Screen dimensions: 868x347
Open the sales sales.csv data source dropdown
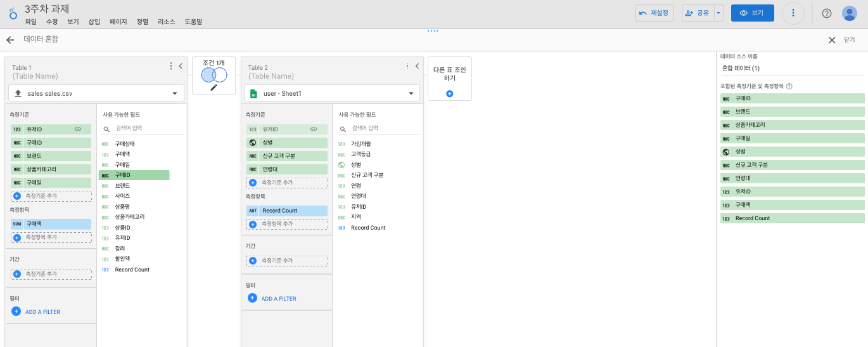[96, 93]
